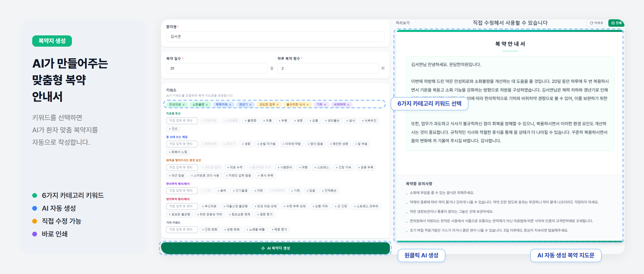Remove the 불규칙한 식사 keyword chip
This screenshot has height=274, width=644.
[308, 105]
